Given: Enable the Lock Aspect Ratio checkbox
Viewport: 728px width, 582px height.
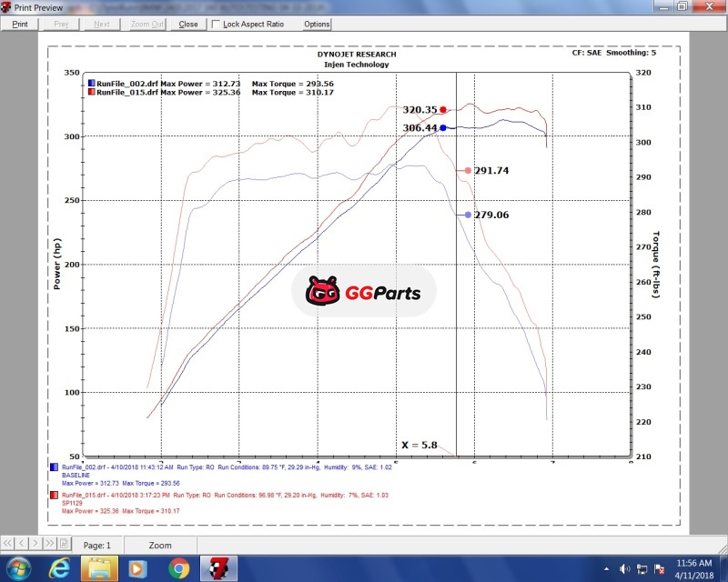Looking at the screenshot, I should point(216,25).
